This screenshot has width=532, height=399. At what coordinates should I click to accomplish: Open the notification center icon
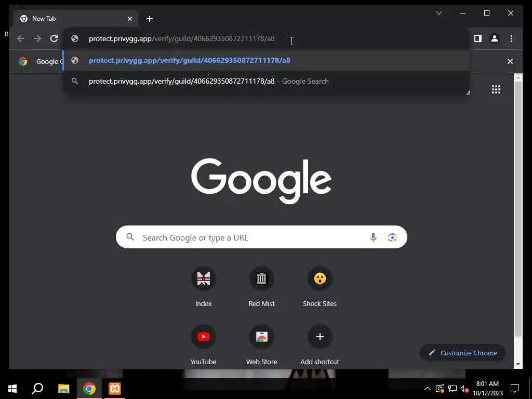tap(515, 389)
